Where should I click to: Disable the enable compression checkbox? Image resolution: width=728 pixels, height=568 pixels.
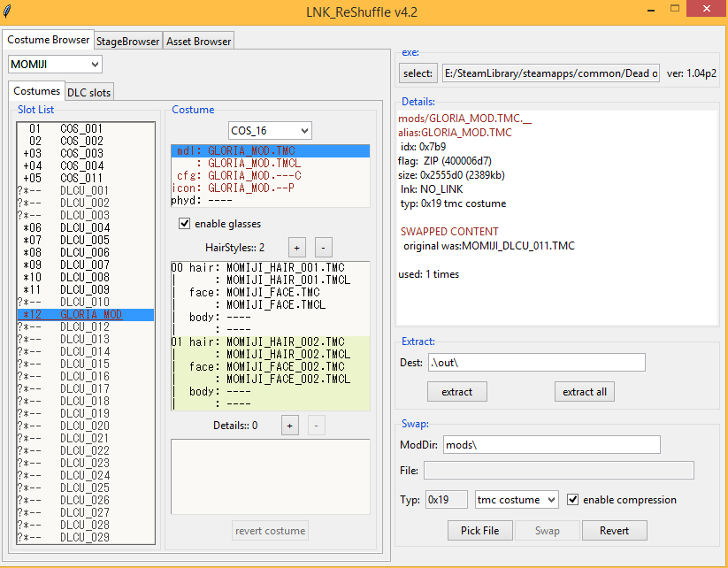point(573,500)
